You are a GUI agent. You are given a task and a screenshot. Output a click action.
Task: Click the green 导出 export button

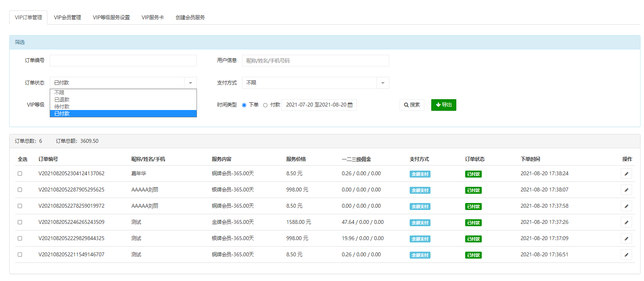(444, 105)
